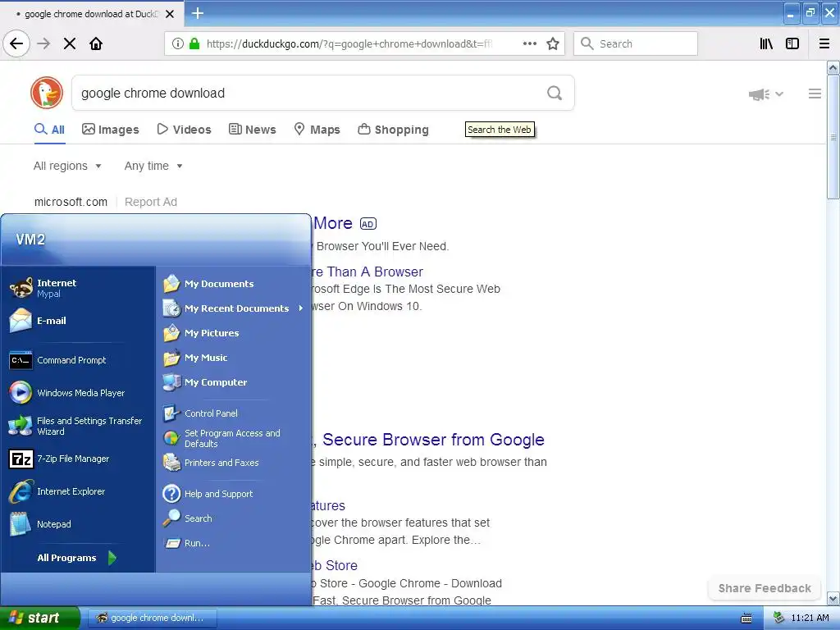Open Control Panel
Image resolution: width=840 pixels, height=630 pixels.
(234, 413)
